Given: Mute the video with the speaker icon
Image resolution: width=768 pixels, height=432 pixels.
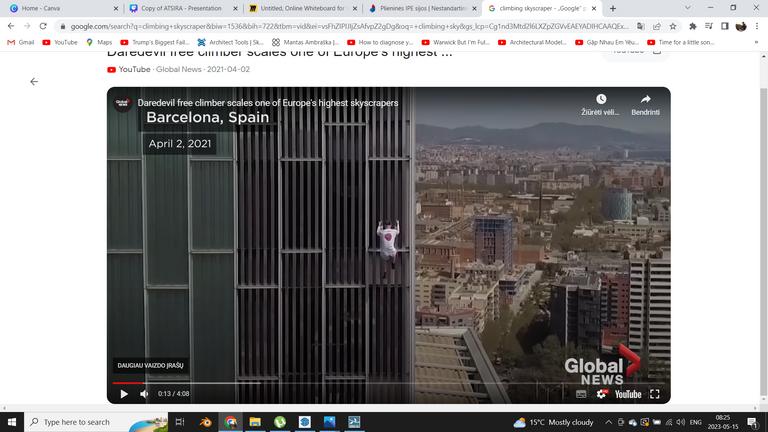Looking at the screenshot, I should [x=144, y=394].
